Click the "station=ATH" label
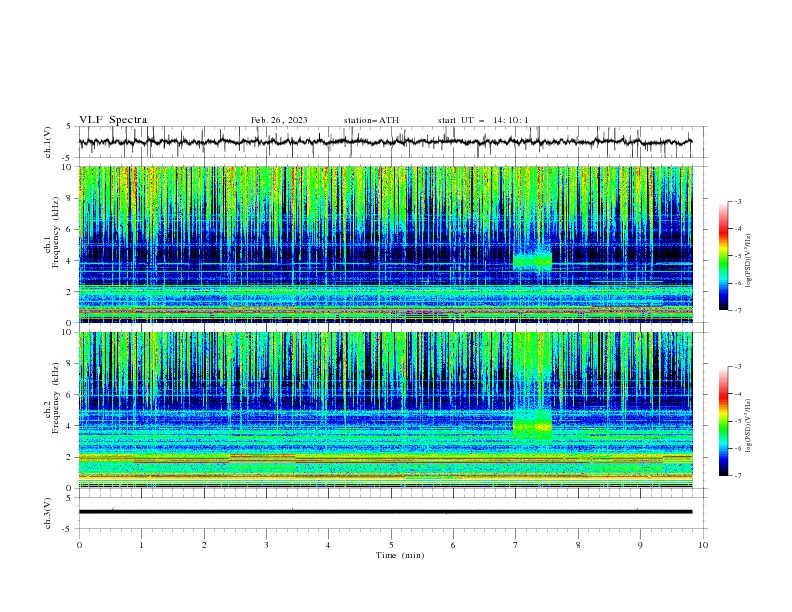 pyautogui.click(x=371, y=120)
